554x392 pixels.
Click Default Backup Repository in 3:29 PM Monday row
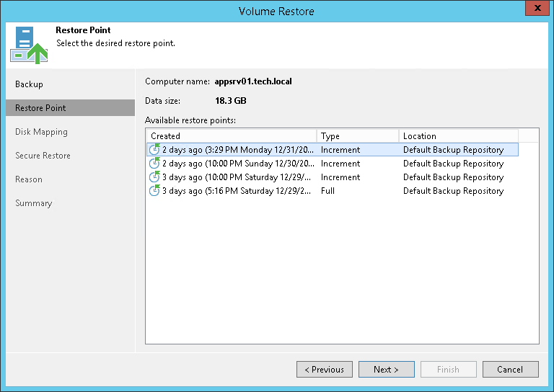pos(453,150)
